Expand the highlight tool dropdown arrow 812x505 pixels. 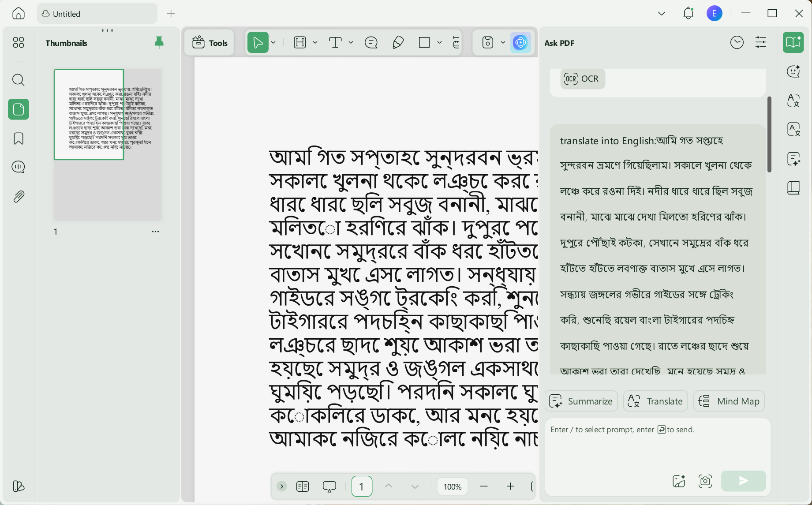315,43
